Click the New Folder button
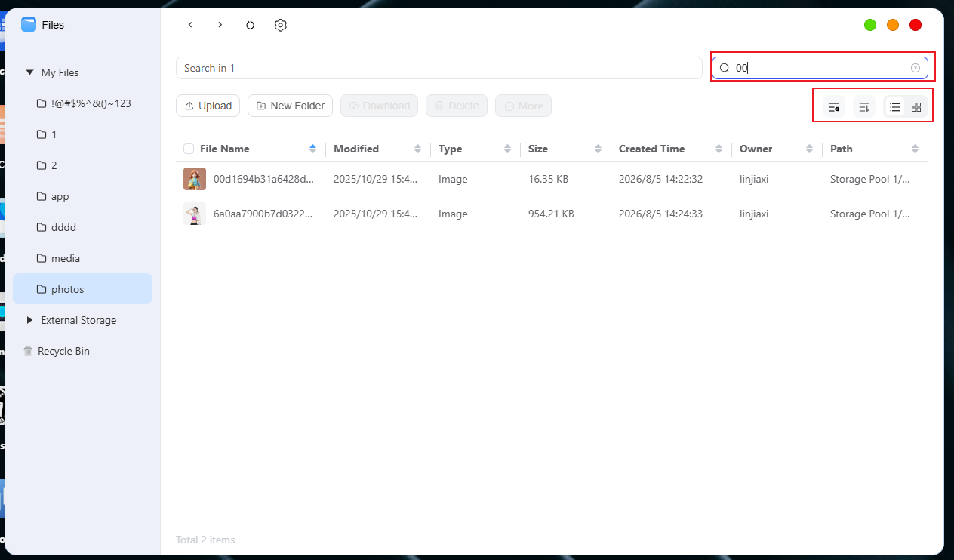 tap(290, 106)
